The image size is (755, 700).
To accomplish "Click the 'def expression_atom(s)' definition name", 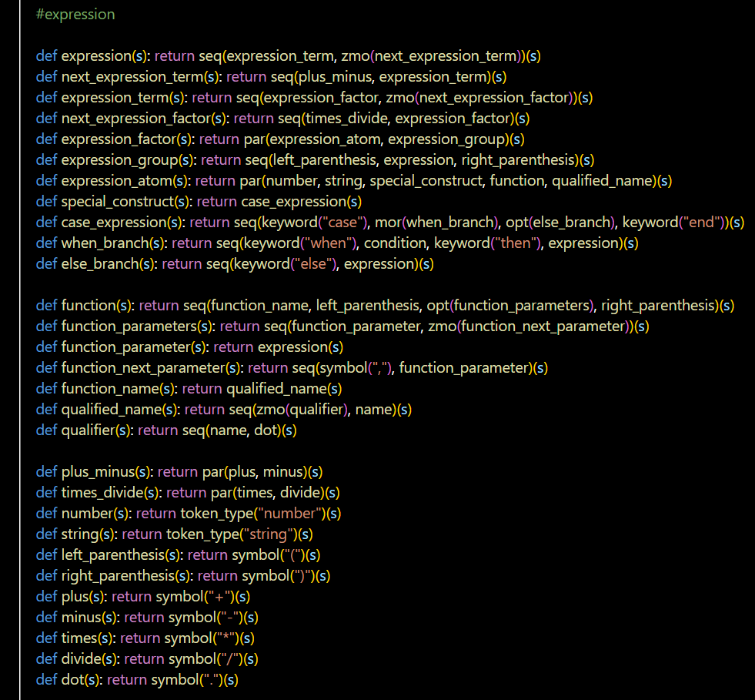I will tap(116, 180).
